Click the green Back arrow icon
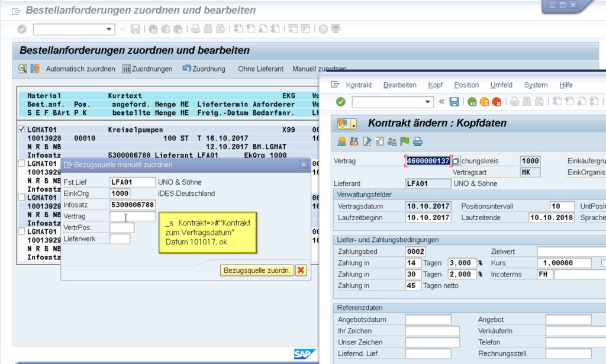The height and width of the screenshot is (364, 606). (x=472, y=102)
